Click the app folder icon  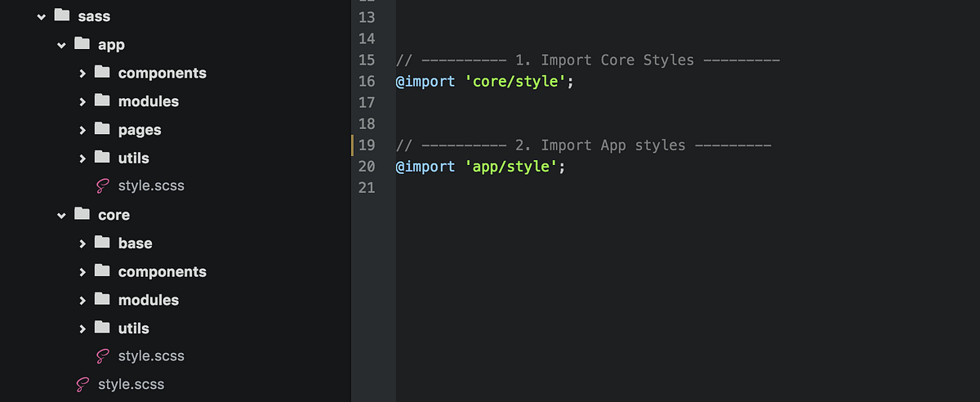pos(82,43)
